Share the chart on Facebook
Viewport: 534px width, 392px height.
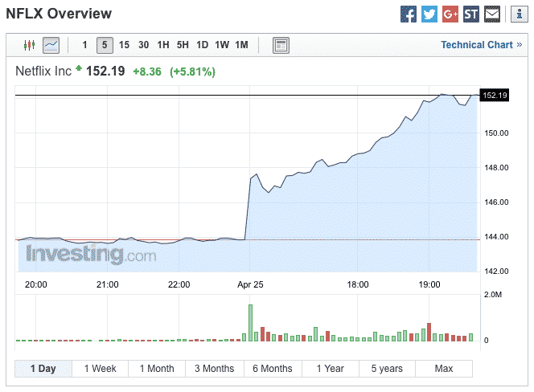(409, 14)
